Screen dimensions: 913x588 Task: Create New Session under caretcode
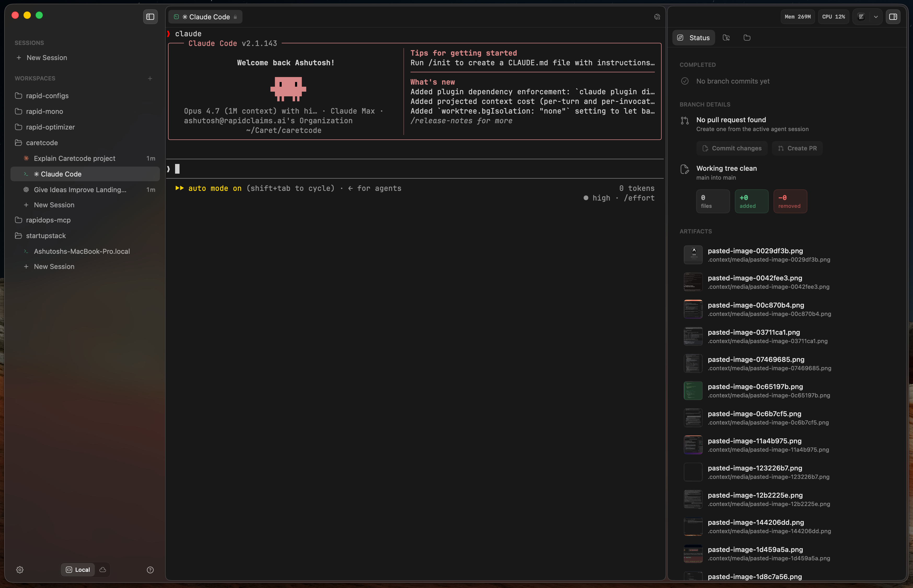(x=85, y=205)
